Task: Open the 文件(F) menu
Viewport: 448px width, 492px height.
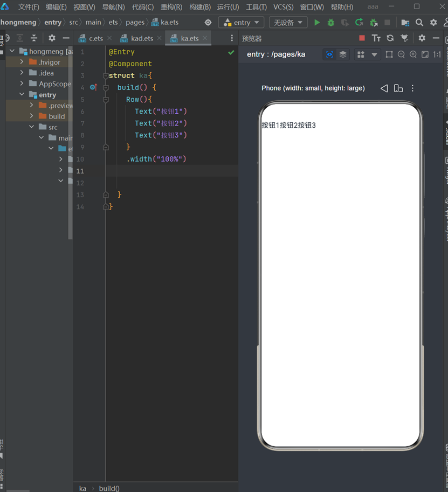Action: click(x=29, y=7)
